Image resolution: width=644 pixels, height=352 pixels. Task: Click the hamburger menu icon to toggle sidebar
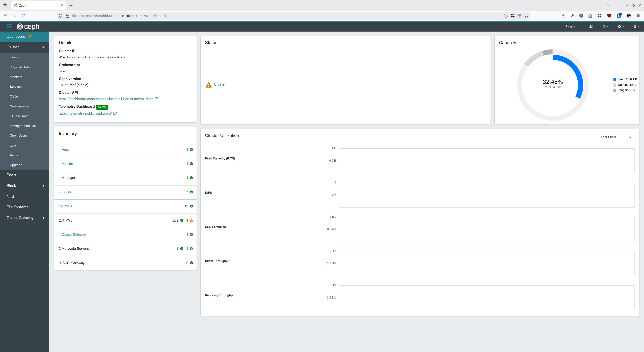tap(9, 26)
